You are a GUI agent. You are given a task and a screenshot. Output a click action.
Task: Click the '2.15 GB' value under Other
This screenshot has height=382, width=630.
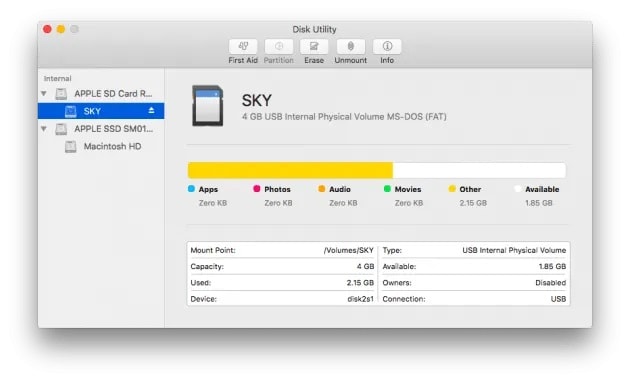pyautogui.click(x=473, y=203)
